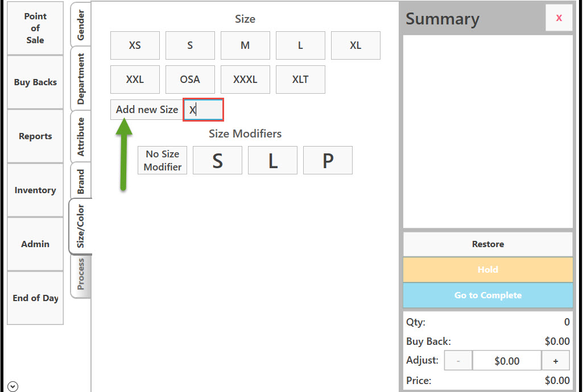
Task: Click the Price value $0.00
Action: [557, 381]
